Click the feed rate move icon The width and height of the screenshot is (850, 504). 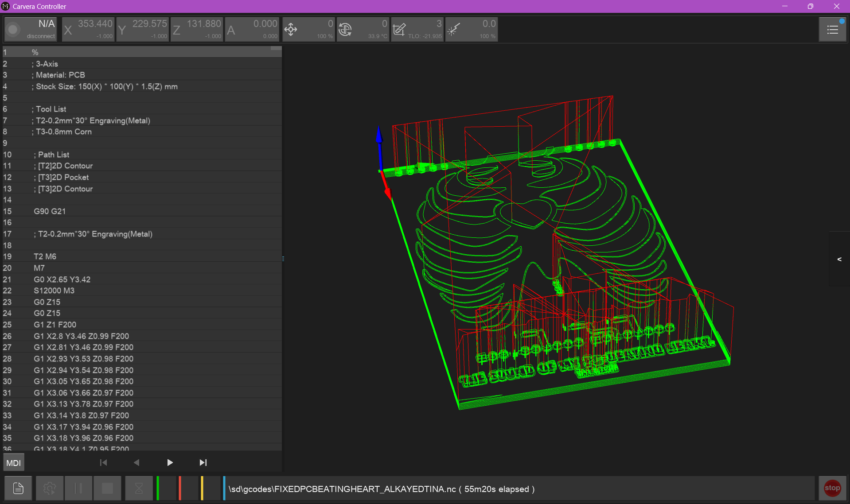point(291,30)
